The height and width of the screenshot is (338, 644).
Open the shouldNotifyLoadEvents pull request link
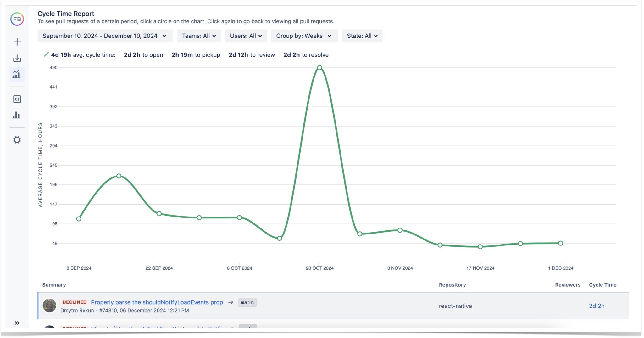pyautogui.click(x=157, y=302)
